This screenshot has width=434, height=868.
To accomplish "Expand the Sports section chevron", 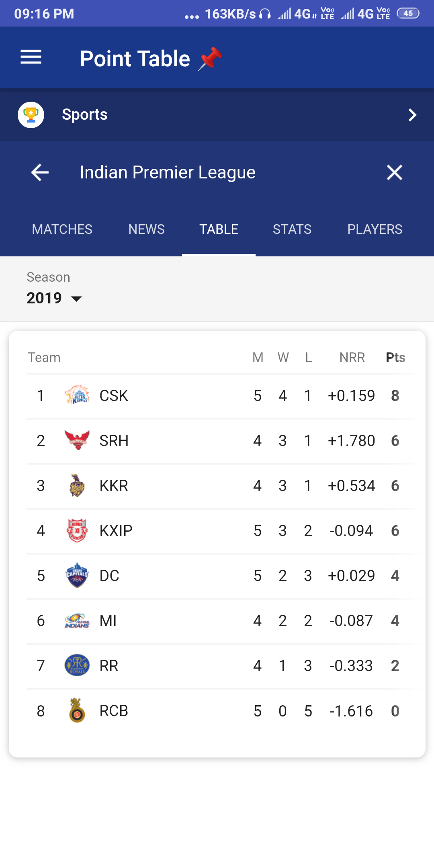I will 412,115.
